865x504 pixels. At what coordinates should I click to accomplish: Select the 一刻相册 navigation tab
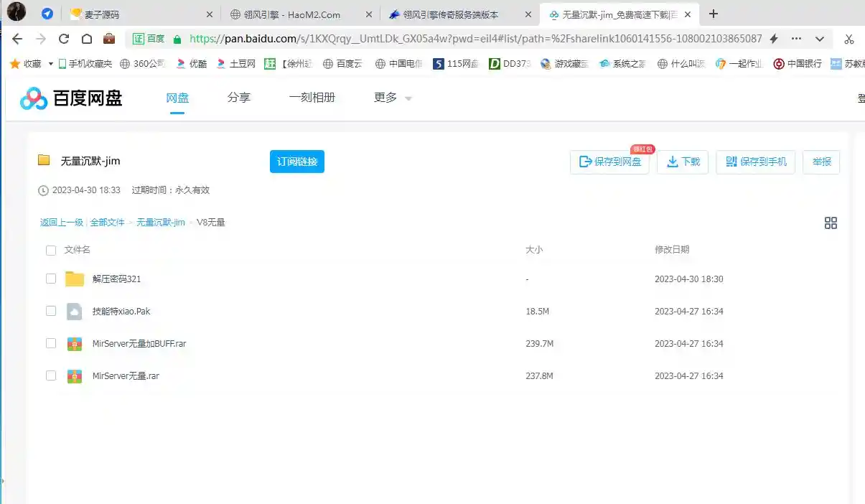(x=312, y=98)
